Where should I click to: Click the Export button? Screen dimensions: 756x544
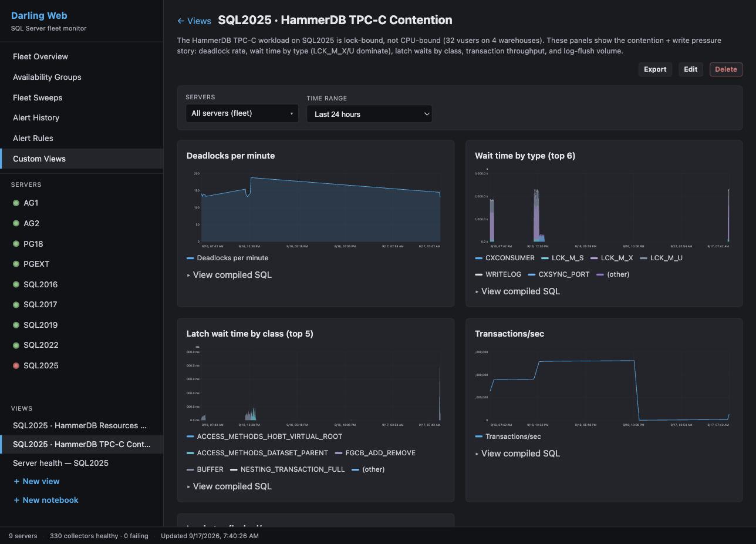pos(655,69)
